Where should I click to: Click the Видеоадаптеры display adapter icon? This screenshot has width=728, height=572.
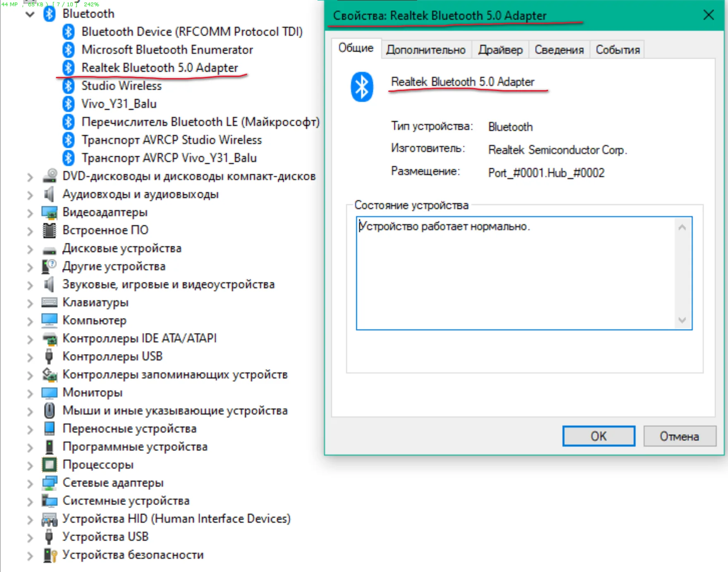point(50,212)
